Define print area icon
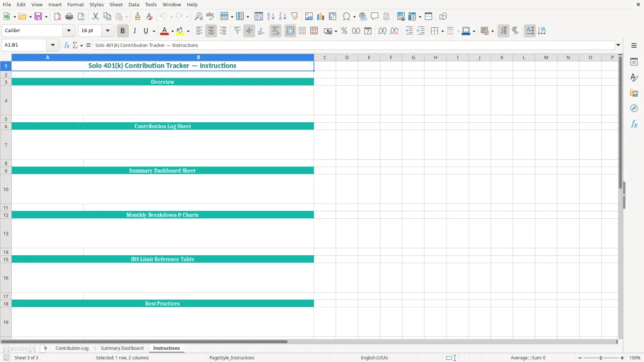Image resolution: width=644 pixels, height=362 pixels. tap(401, 17)
